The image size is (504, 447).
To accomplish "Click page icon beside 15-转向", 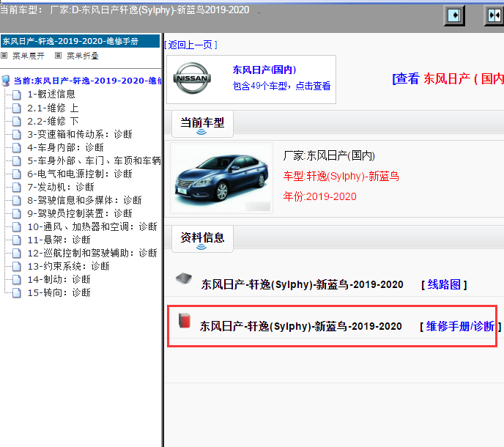I will coord(17,292).
